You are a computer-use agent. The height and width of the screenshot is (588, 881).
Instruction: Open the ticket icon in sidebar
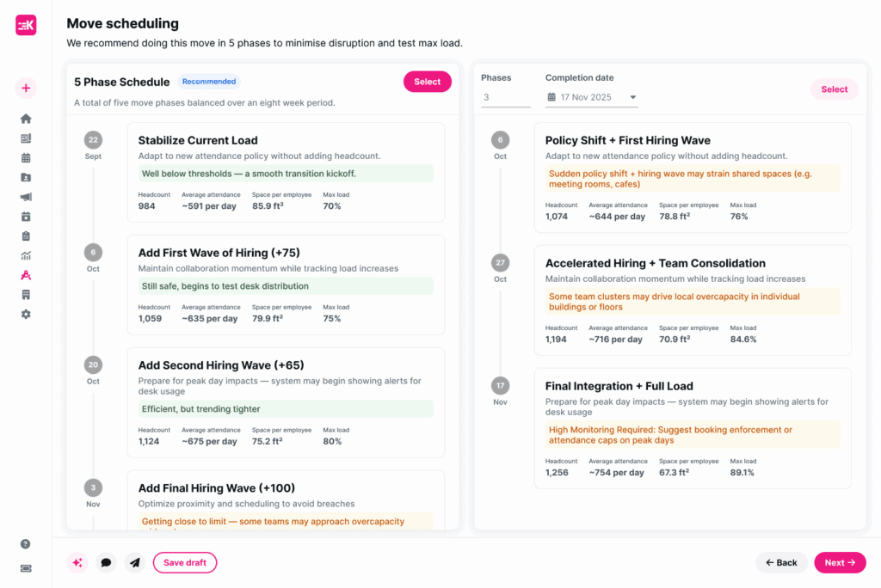click(26, 568)
